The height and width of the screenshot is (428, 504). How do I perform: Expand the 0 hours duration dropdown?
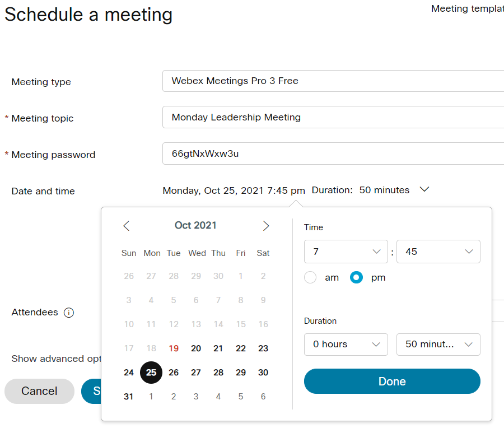[346, 345]
